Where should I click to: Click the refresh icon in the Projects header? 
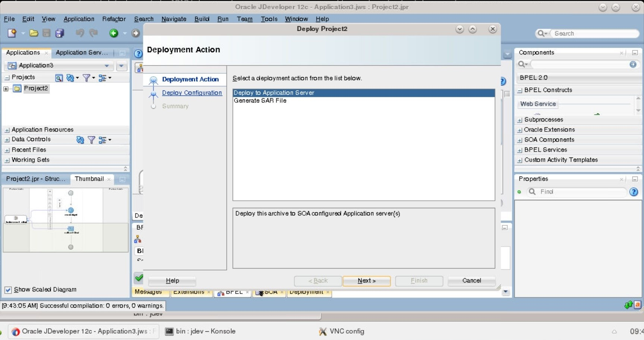70,78
